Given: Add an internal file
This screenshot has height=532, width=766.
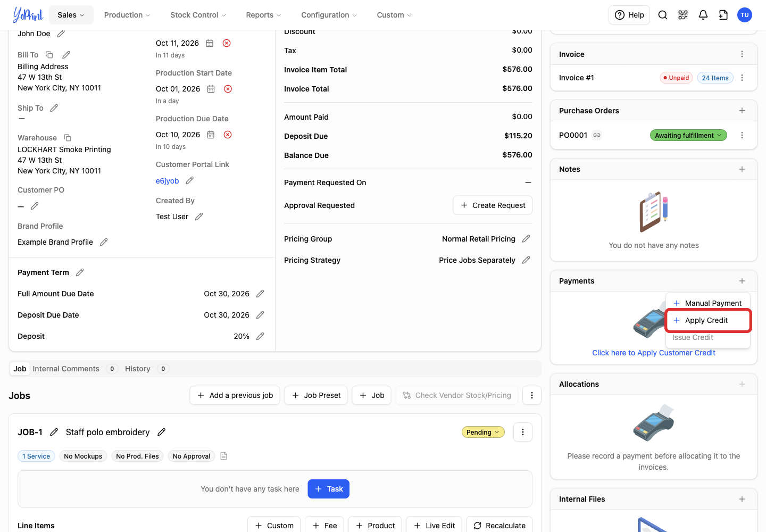Looking at the screenshot, I should pos(742,499).
